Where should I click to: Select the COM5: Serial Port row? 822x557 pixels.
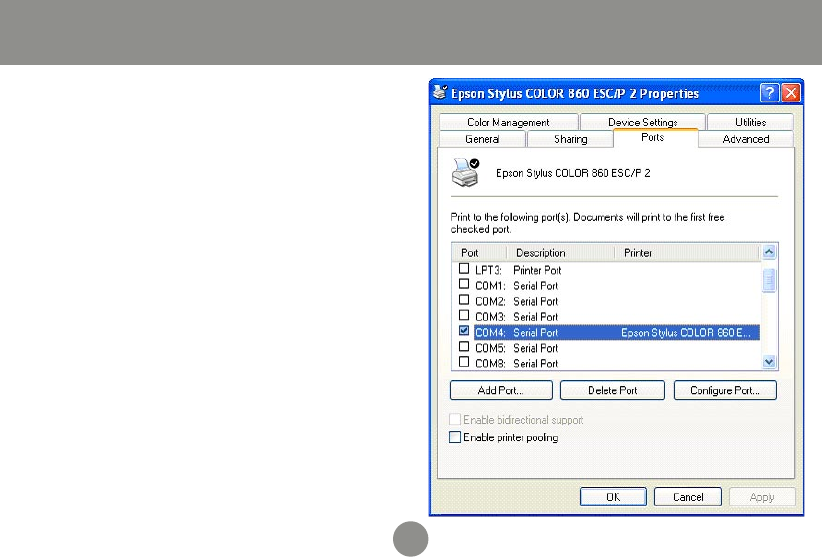point(606,348)
